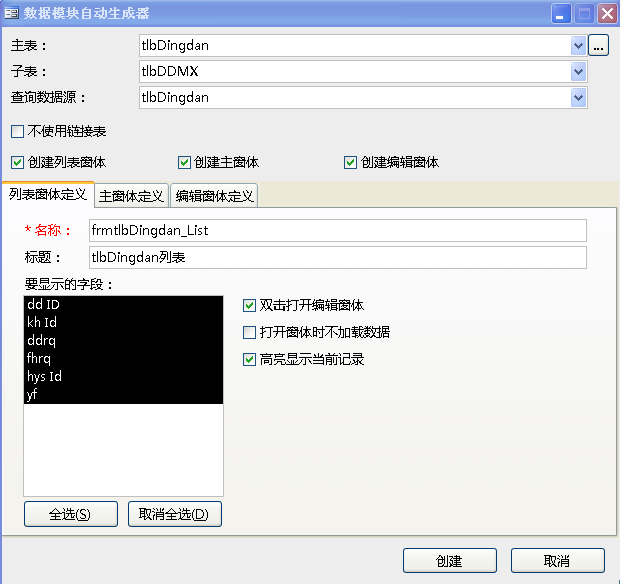Select the ddrq field in the list
620x584 pixels.
pyautogui.click(x=123, y=340)
